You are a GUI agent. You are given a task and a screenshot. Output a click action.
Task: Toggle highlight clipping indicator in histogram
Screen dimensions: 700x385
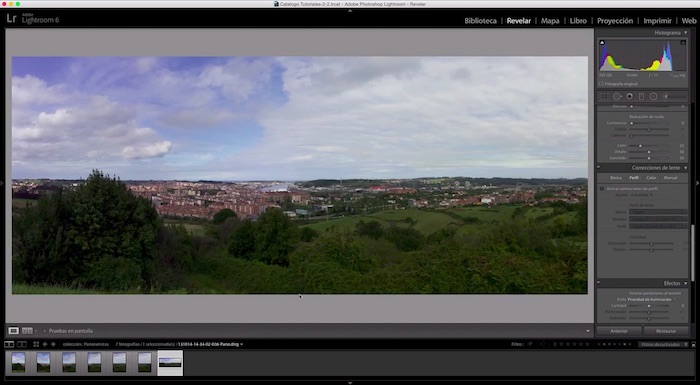(683, 42)
